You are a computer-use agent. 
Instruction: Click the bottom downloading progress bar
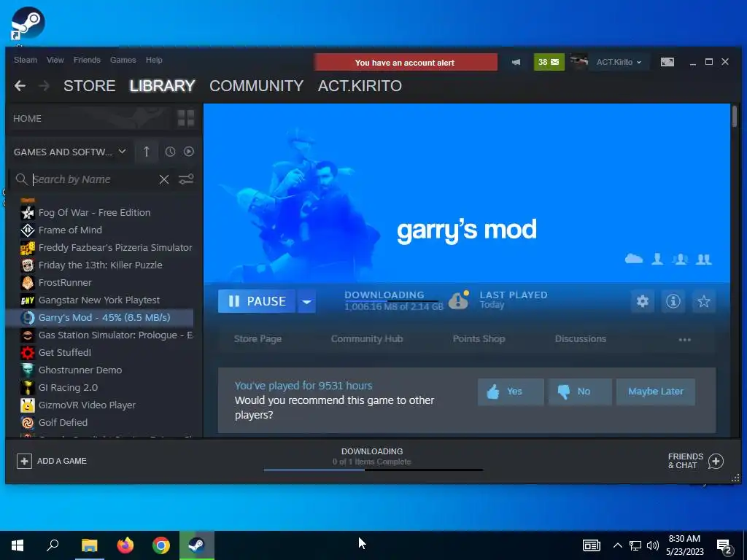coord(373,470)
